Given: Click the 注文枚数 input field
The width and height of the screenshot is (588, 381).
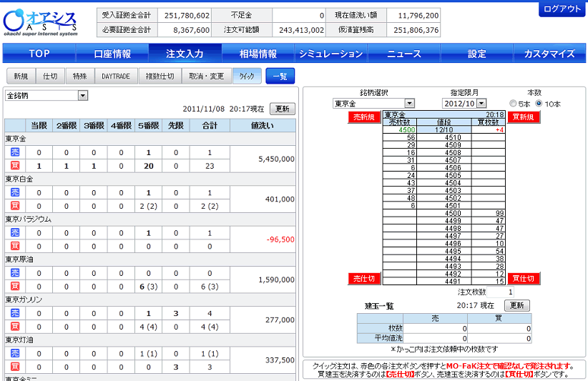Looking at the screenshot, I should tap(501, 292).
